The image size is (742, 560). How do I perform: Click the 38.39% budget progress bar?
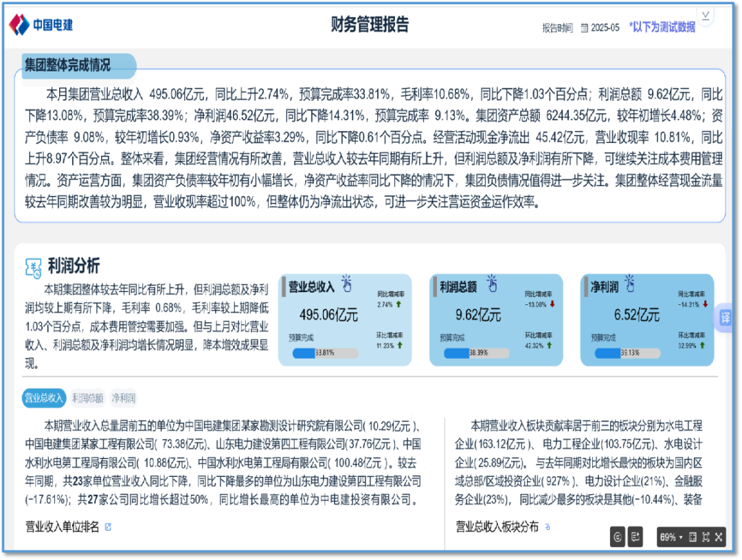(476, 353)
